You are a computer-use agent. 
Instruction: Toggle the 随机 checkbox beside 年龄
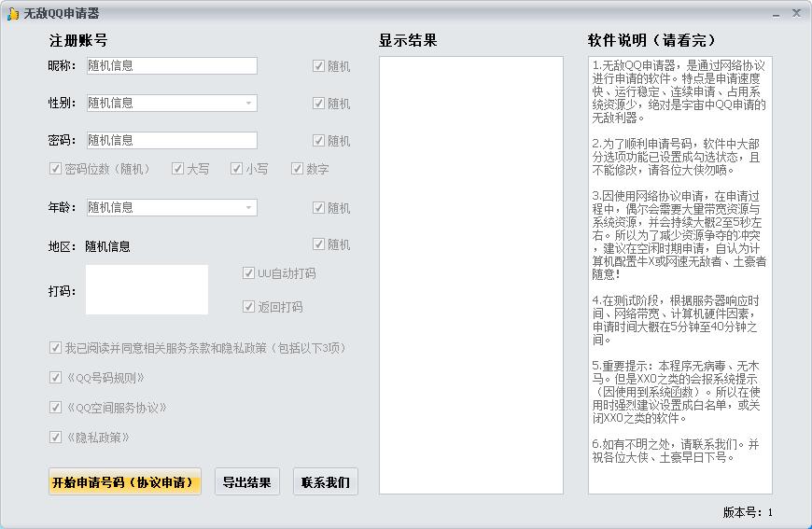319,208
